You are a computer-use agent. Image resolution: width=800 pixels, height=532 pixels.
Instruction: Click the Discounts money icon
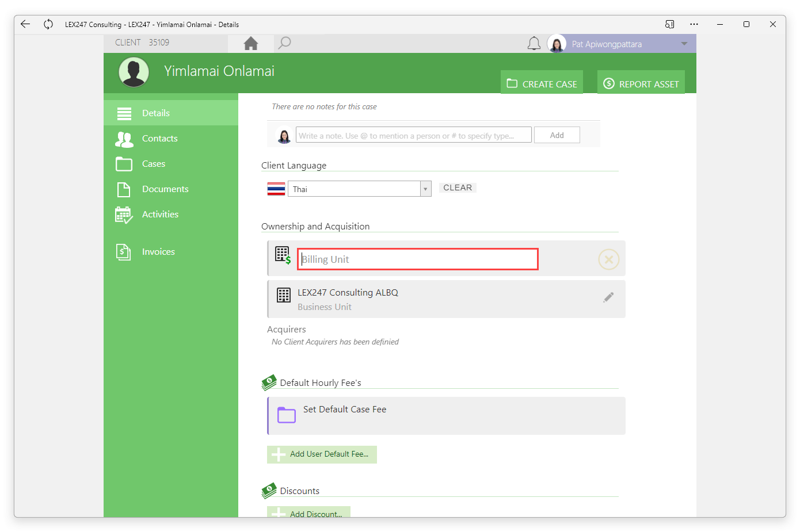[269, 490]
